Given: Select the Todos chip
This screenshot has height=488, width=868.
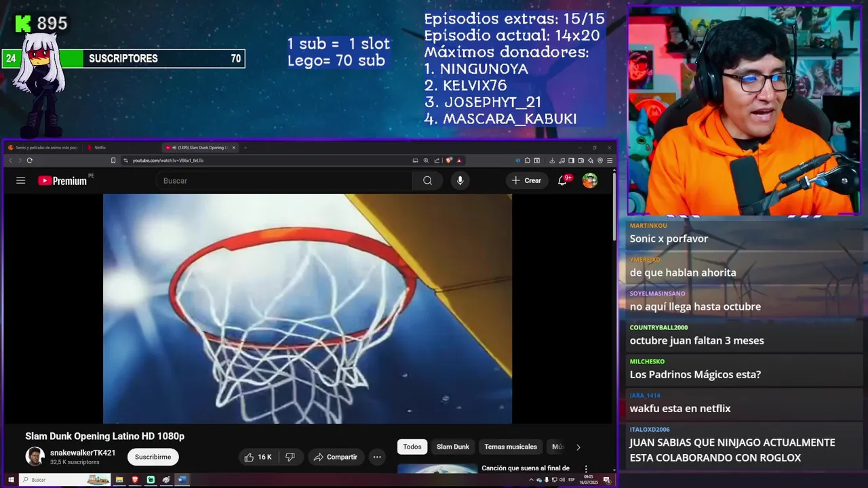Looking at the screenshot, I should [x=412, y=447].
